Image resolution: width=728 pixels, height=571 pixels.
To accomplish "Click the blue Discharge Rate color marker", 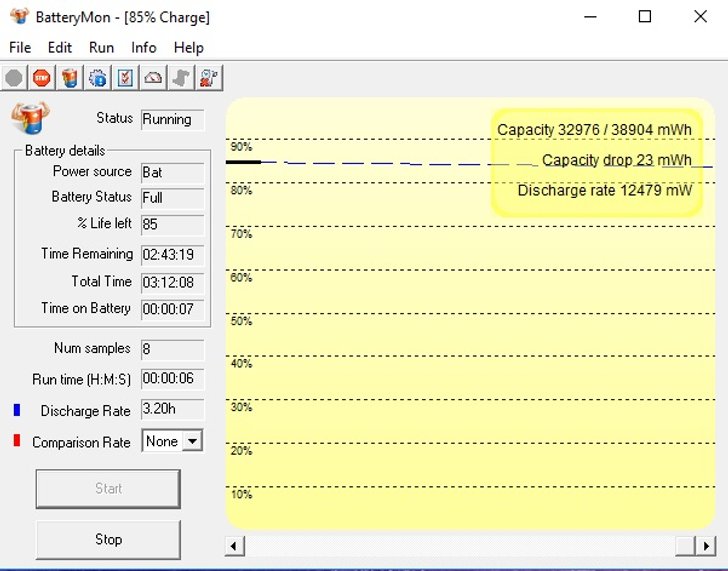I will [x=17, y=410].
